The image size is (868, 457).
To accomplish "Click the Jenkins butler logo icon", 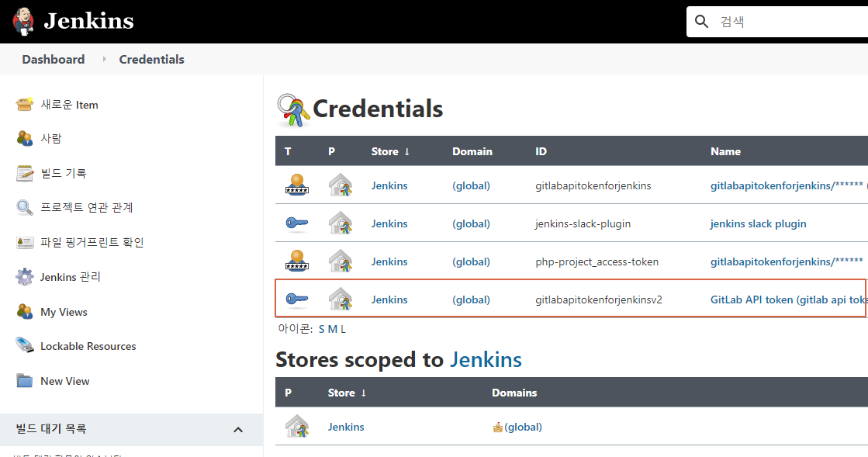I will 23,22.
